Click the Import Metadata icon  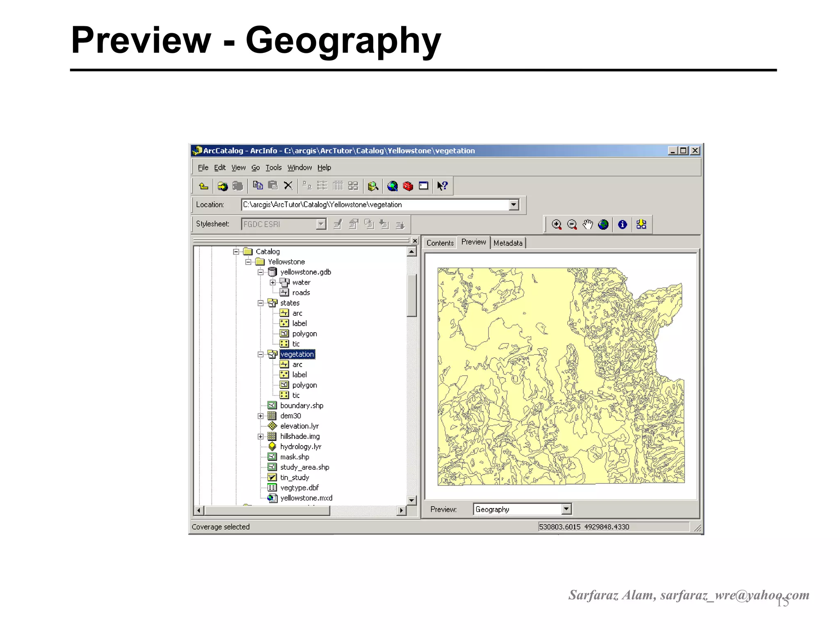(384, 224)
